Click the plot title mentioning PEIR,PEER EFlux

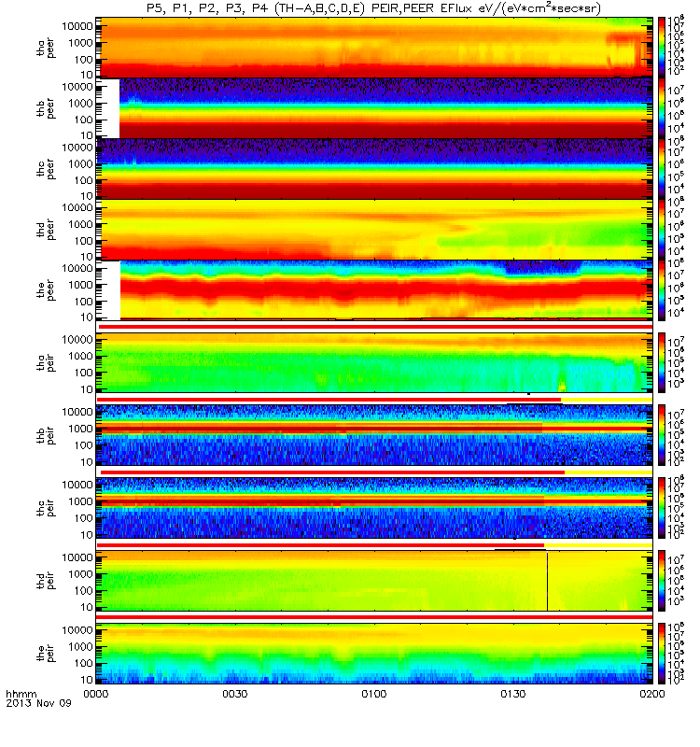coord(373,8)
